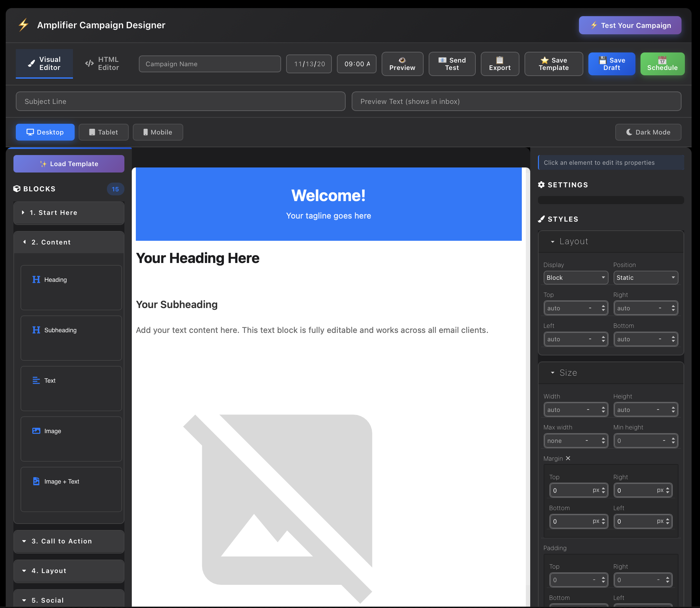Select the Image block icon
700x608 pixels.
click(36, 430)
